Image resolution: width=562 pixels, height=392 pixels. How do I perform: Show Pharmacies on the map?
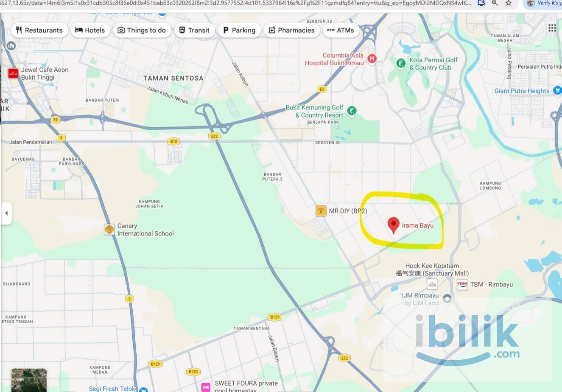[291, 30]
